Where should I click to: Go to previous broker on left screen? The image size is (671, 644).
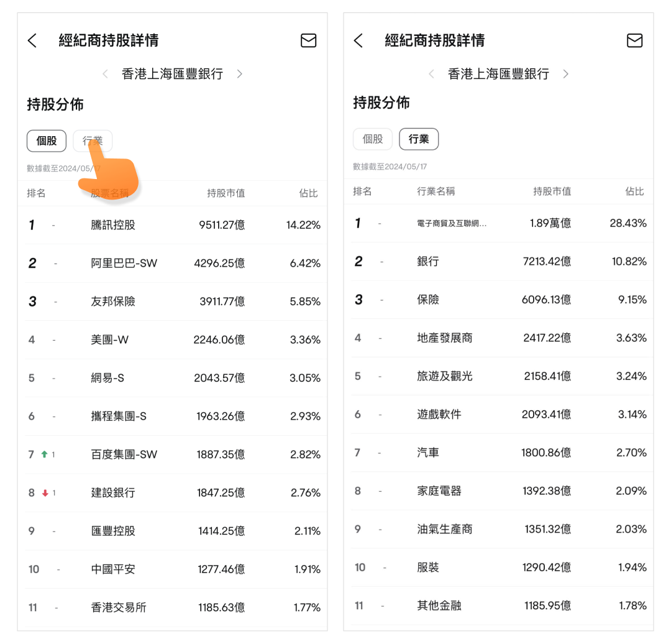[105, 74]
